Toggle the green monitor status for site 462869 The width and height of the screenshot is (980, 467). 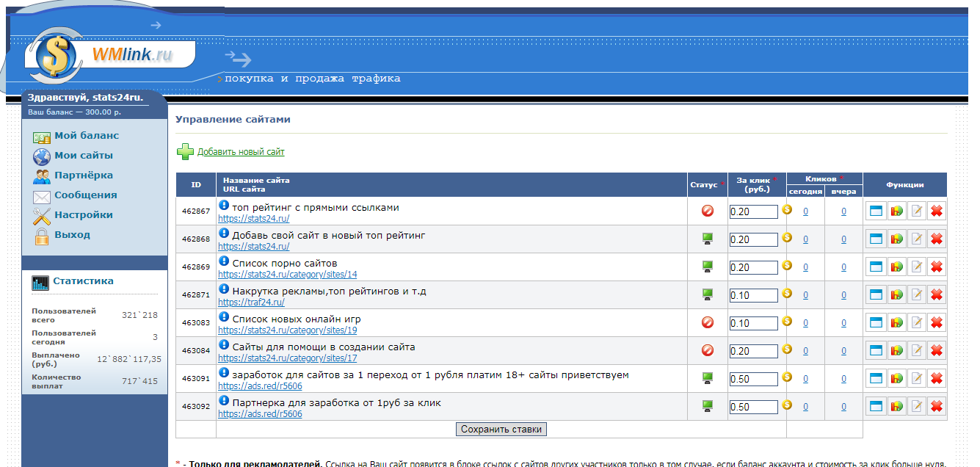[x=708, y=267]
